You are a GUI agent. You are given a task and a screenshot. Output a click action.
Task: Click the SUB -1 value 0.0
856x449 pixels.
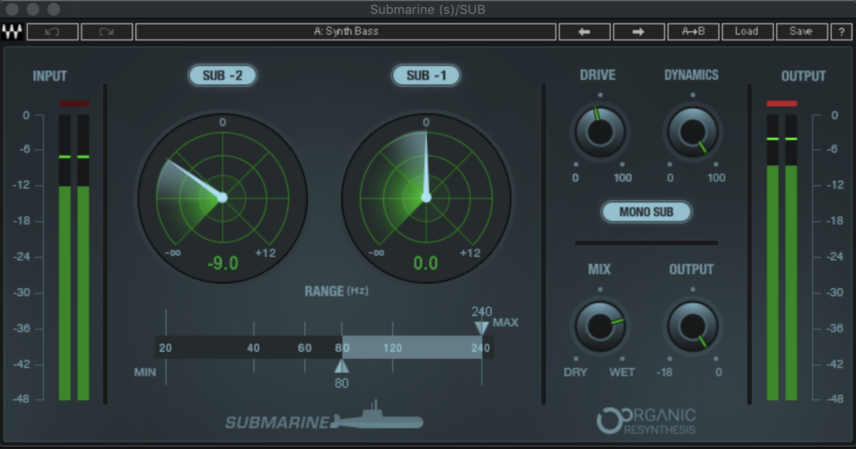[425, 264]
